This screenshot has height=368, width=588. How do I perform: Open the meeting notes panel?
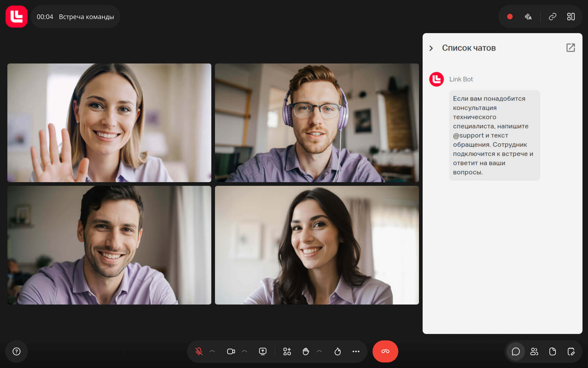(x=571, y=351)
